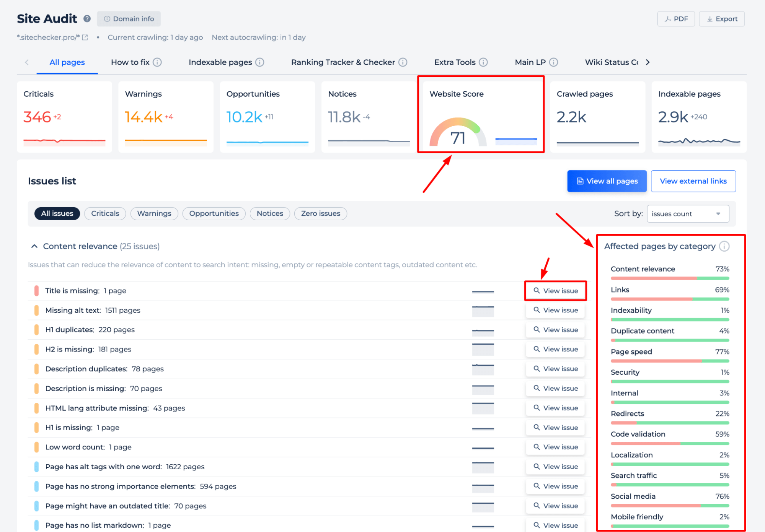This screenshot has height=532, width=765.
Task: Click the info icon beside Ranking Tracker & Checker
Action: click(403, 62)
